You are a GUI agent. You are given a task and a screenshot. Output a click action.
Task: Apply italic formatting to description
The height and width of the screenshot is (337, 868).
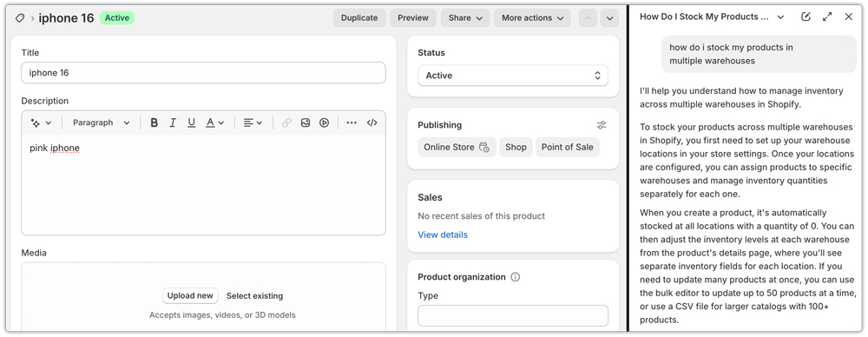coord(173,122)
